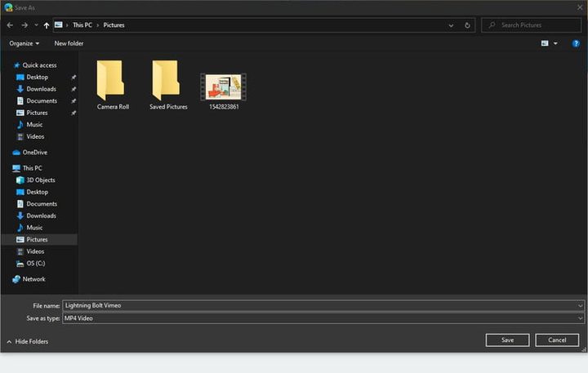Click This PC in address path
This screenshot has height=373, width=588.
click(82, 25)
